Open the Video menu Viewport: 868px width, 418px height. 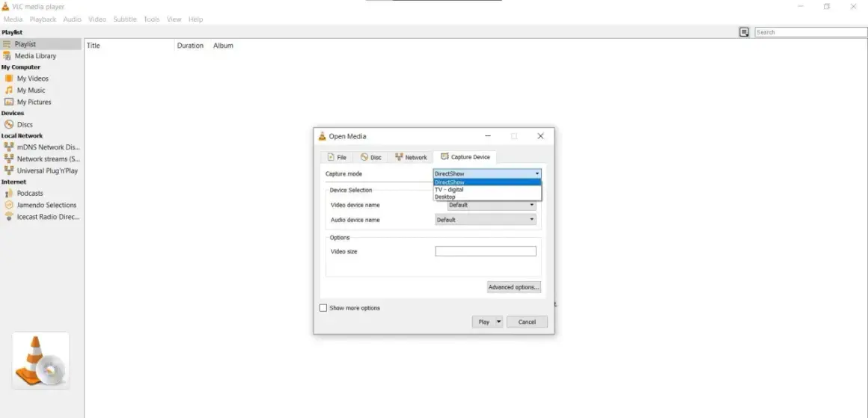click(x=97, y=19)
